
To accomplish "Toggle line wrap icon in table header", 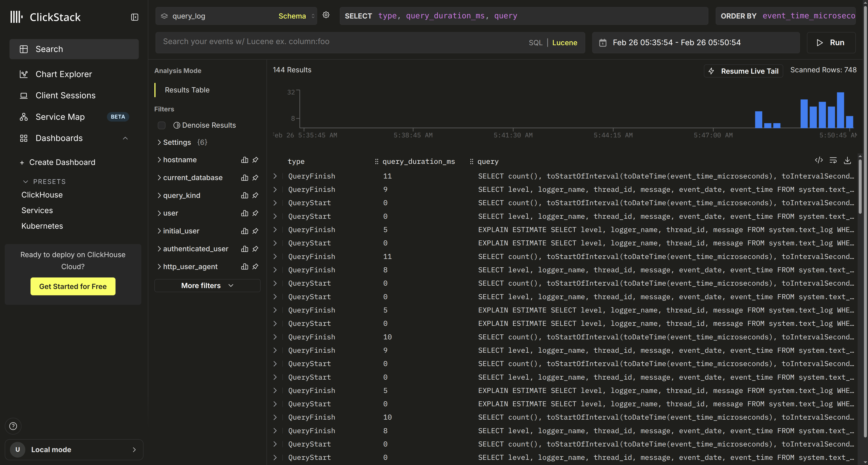I will [x=833, y=161].
